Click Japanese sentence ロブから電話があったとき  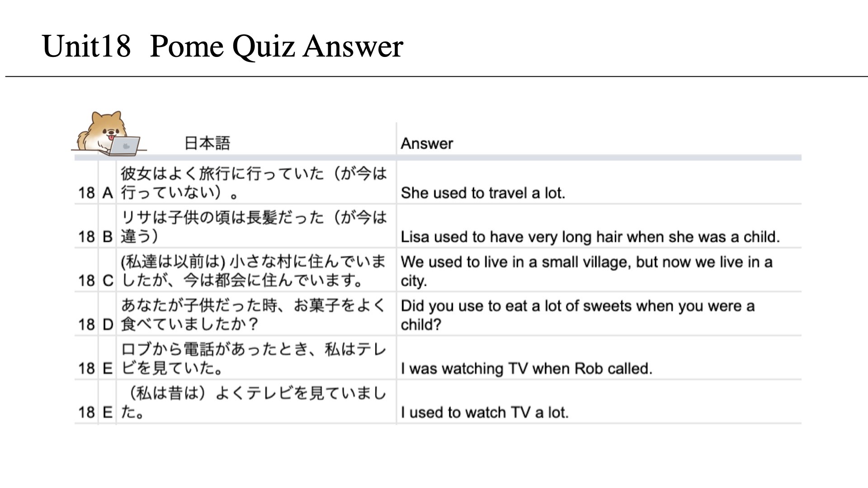pyautogui.click(x=254, y=359)
